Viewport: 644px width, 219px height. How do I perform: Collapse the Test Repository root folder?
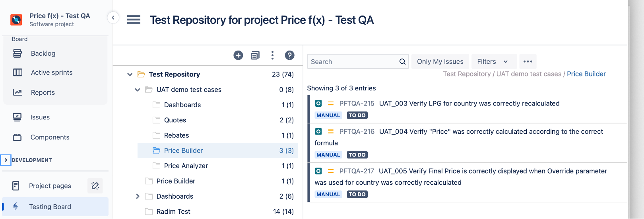[x=130, y=74]
